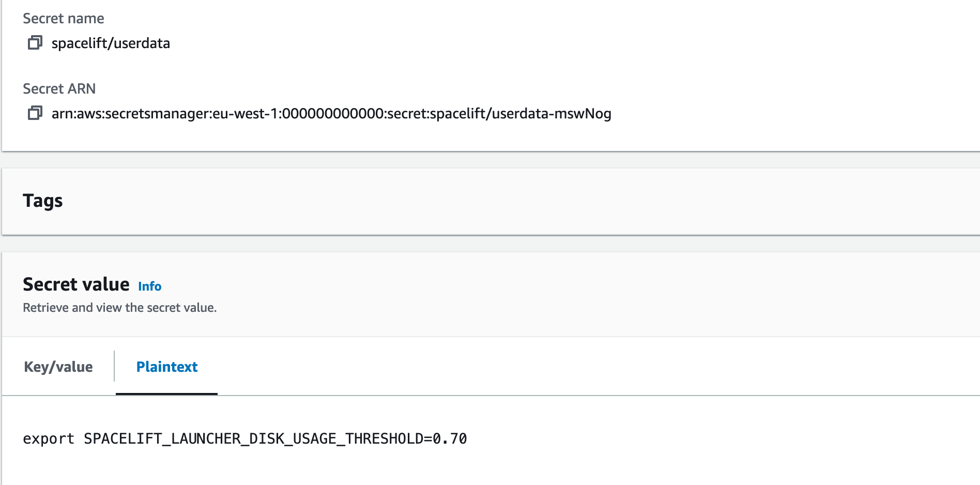Click the Secret ARN text value
Screen dimensions: 980x485
click(x=331, y=114)
